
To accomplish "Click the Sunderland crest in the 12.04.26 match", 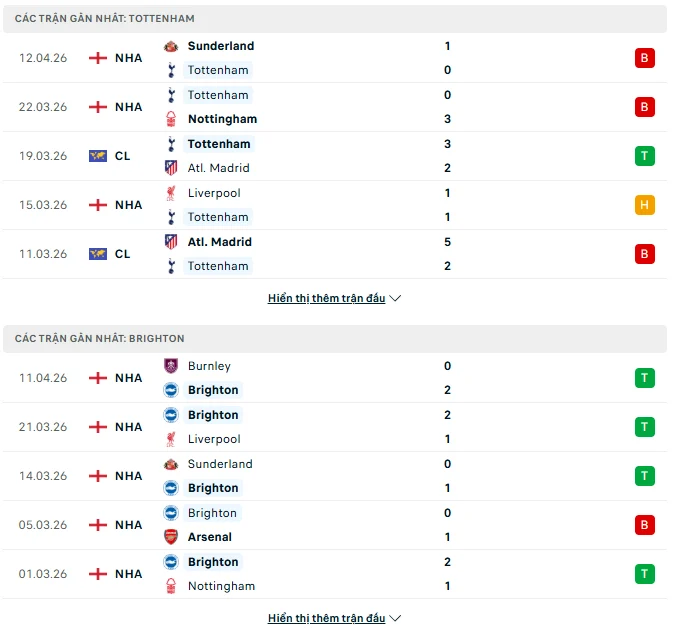I will point(171,46).
